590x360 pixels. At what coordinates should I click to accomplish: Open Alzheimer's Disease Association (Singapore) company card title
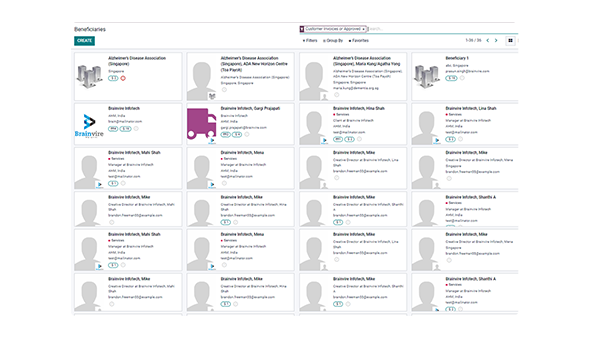click(x=137, y=61)
